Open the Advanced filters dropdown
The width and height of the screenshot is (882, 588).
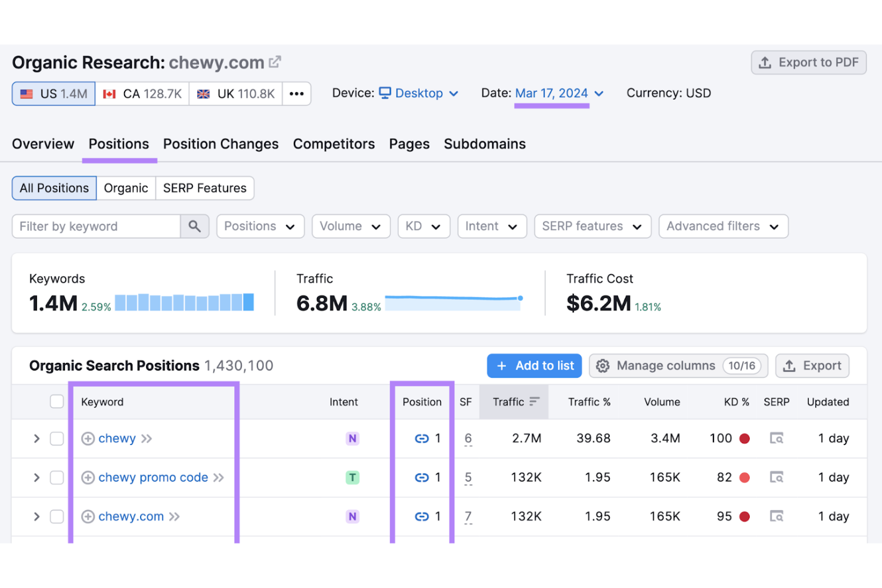coord(723,226)
